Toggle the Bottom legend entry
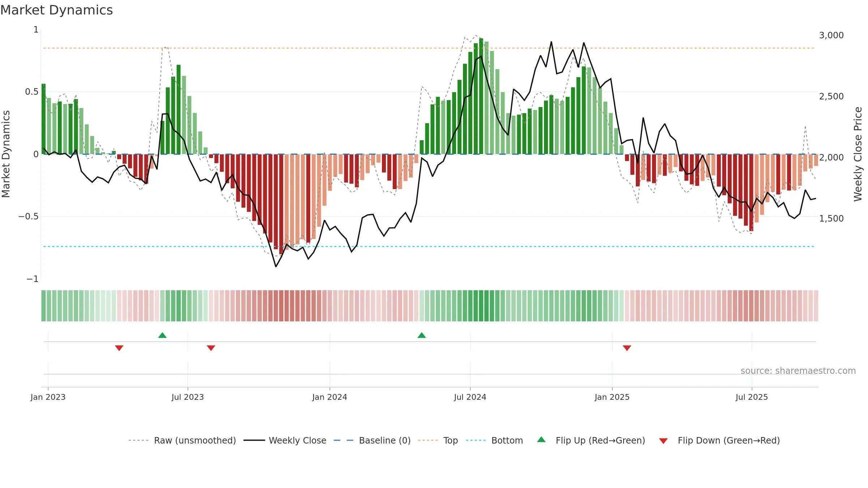The height and width of the screenshot is (488, 868). pyautogui.click(x=494, y=440)
